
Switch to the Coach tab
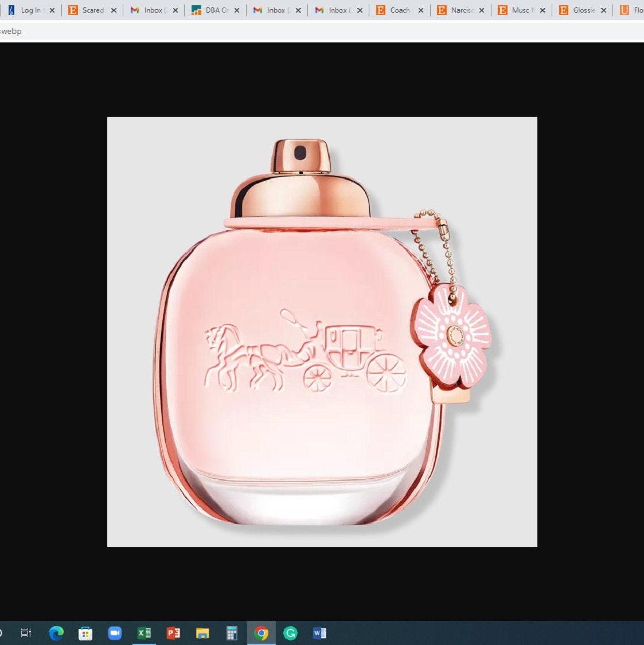[400, 10]
